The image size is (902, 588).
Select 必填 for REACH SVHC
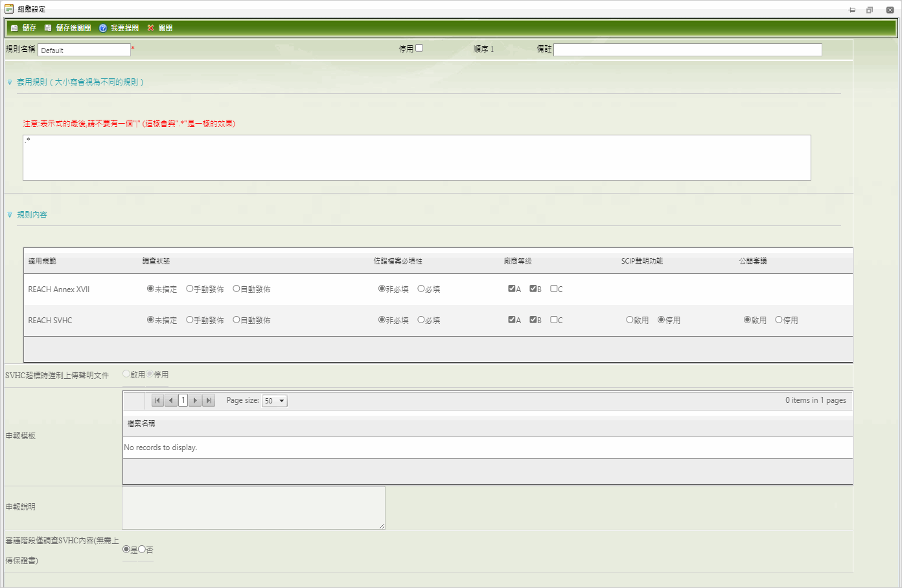(x=421, y=320)
